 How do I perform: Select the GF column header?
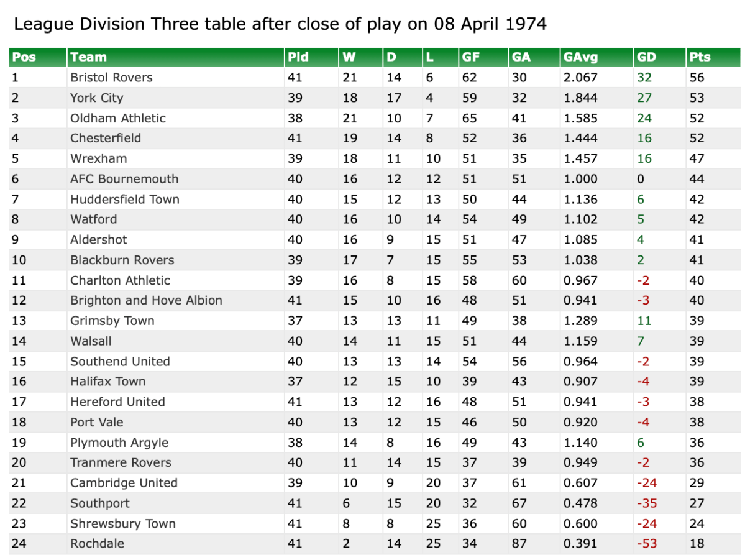(470, 57)
